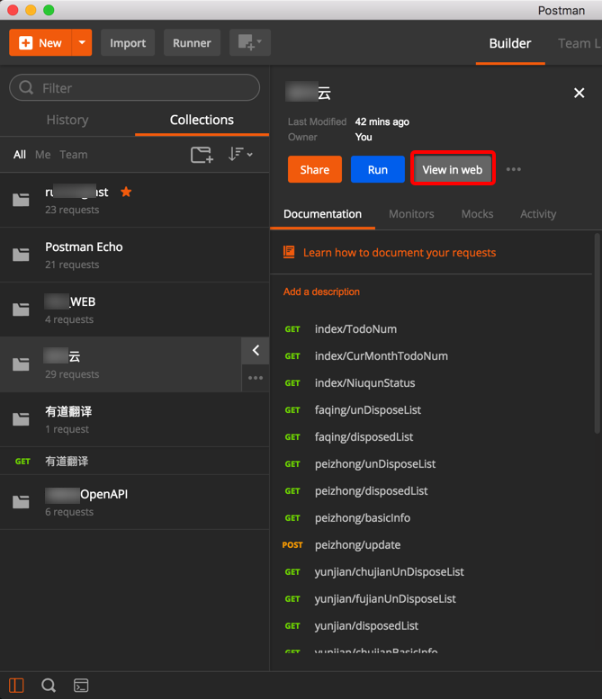The height and width of the screenshot is (700, 602).
Task: Open the Postman Echo collection
Action: (134, 255)
